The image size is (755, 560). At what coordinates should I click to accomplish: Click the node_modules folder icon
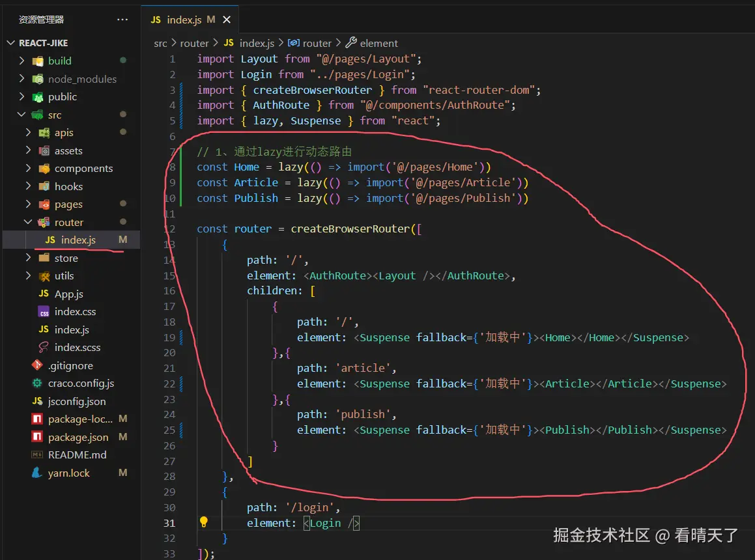coord(38,79)
